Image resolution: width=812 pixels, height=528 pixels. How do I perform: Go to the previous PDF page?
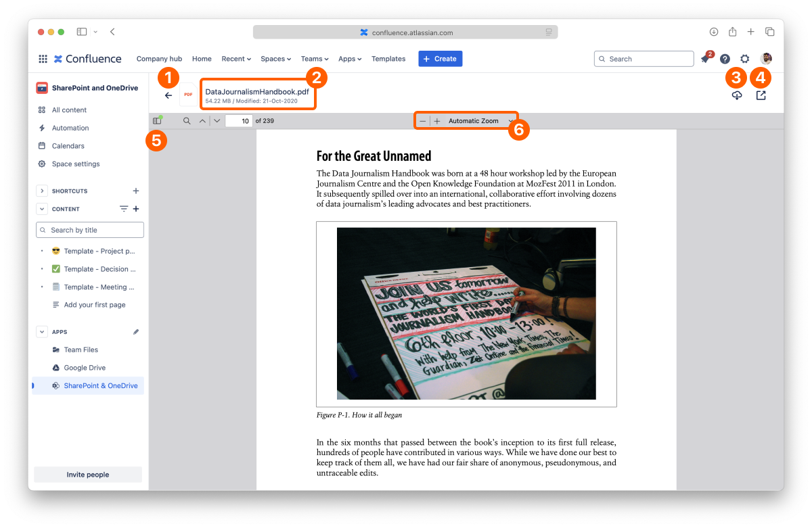(202, 121)
